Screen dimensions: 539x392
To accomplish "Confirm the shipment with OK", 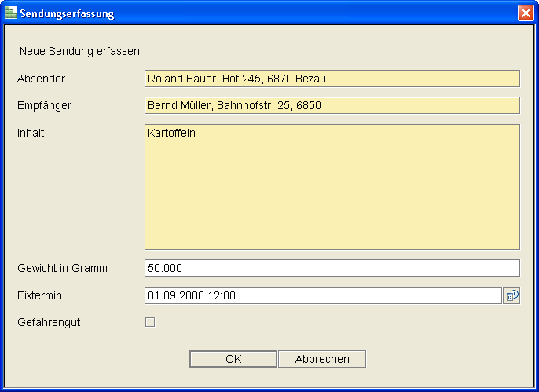I will coord(233,359).
